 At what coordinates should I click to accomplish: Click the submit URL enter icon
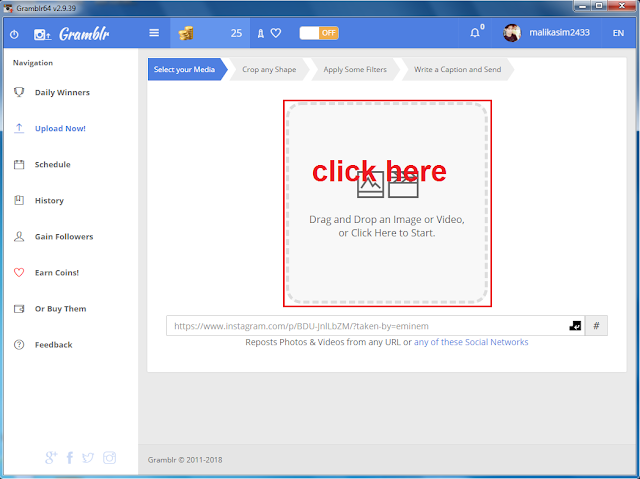coord(575,326)
